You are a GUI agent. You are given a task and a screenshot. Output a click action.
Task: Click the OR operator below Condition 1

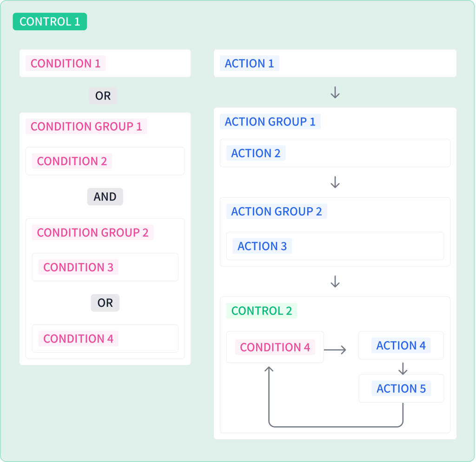103,96
